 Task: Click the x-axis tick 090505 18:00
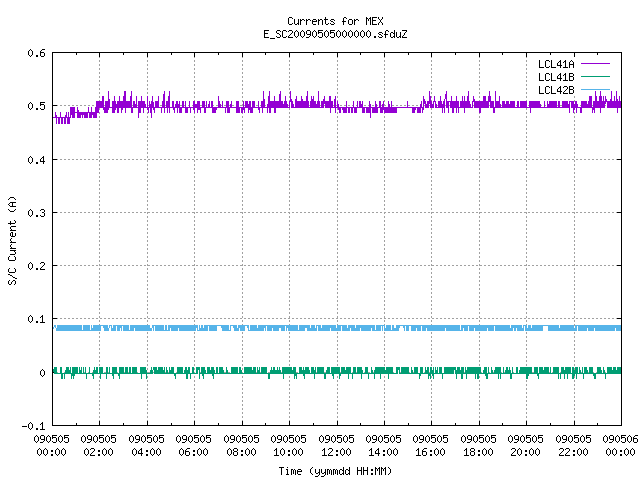click(x=478, y=445)
